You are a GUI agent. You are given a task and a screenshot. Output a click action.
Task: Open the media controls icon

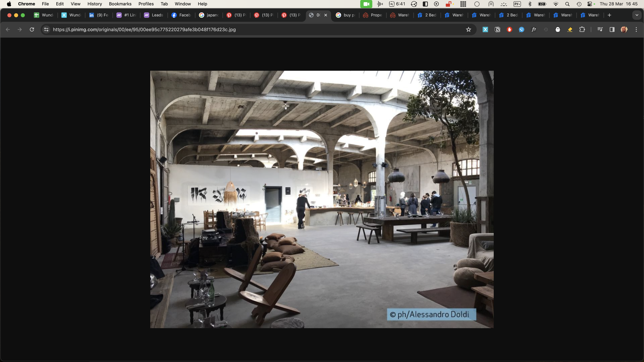point(600,29)
